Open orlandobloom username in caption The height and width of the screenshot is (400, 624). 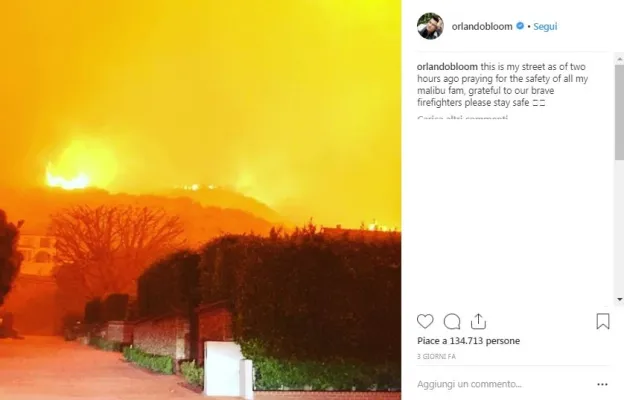(447, 67)
